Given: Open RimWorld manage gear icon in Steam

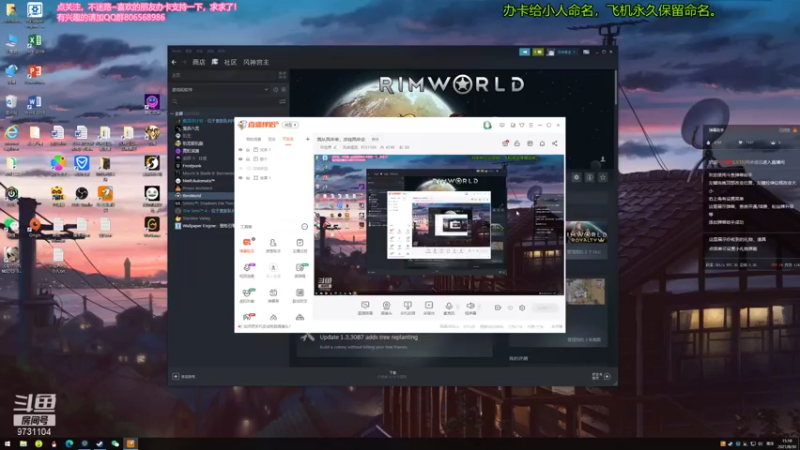Looking at the screenshot, I should [577, 177].
